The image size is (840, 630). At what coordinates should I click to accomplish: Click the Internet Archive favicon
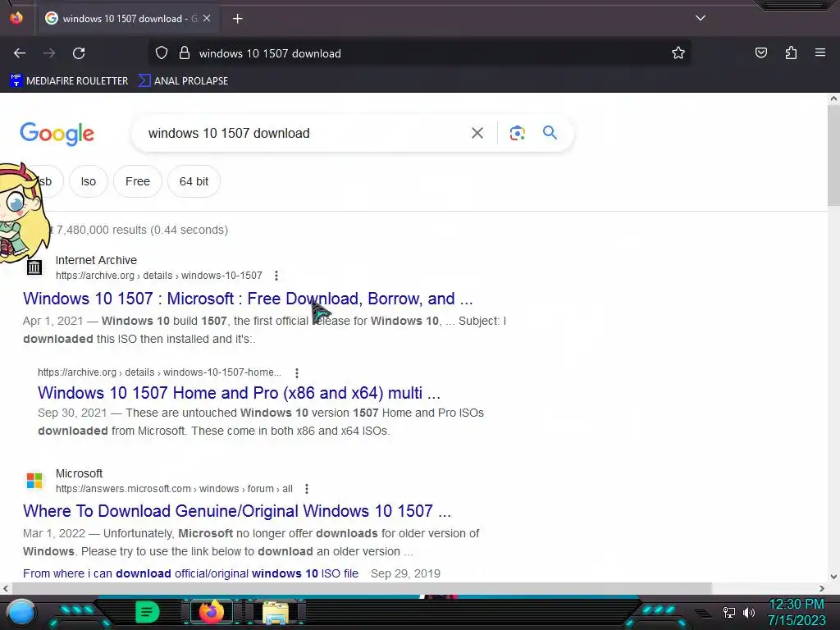point(34,267)
